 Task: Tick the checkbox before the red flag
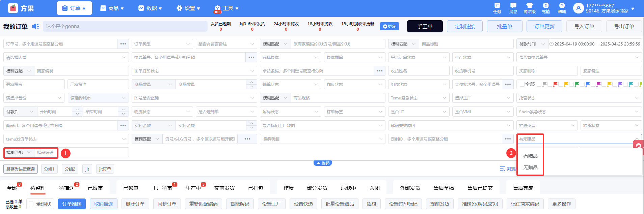point(550,84)
